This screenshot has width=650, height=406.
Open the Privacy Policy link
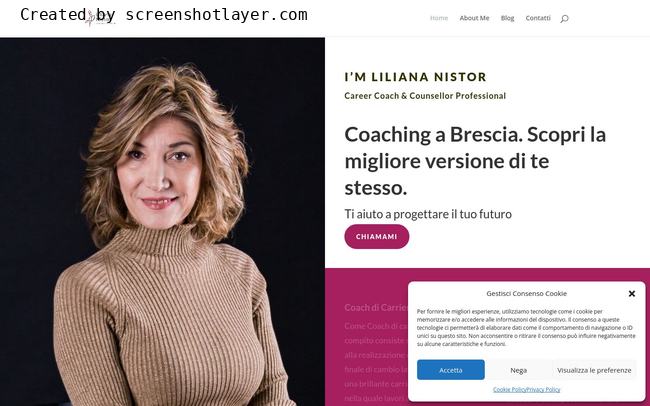(x=543, y=389)
